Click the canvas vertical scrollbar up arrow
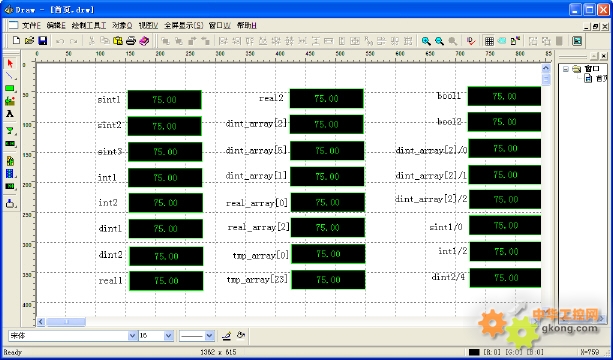613x360 pixels. (x=546, y=68)
